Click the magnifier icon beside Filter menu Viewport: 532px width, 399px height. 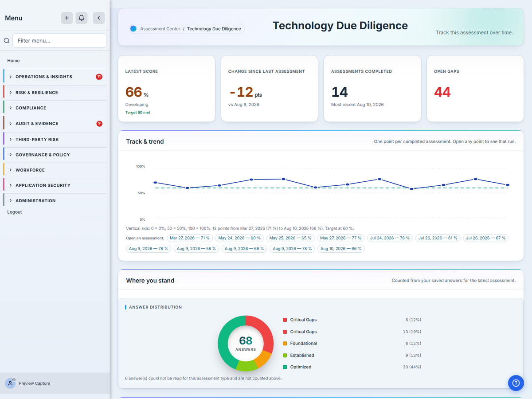click(7, 40)
